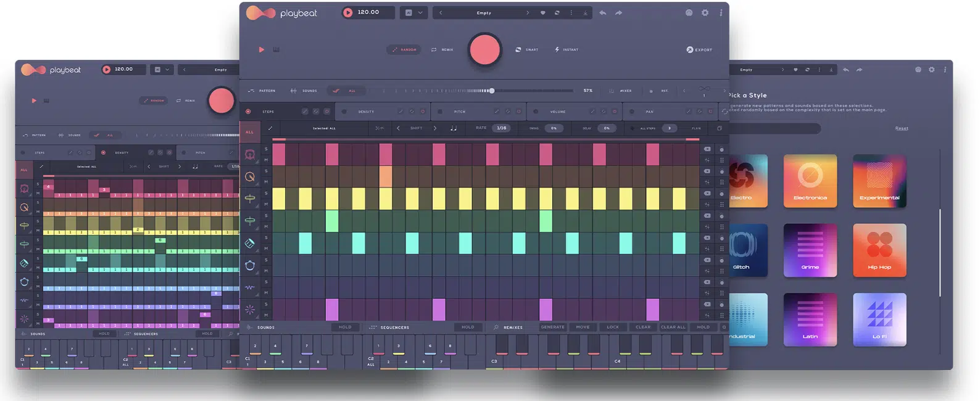Select the snare track icon in left window
The image size is (980, 401).
[x=24, y=207]
